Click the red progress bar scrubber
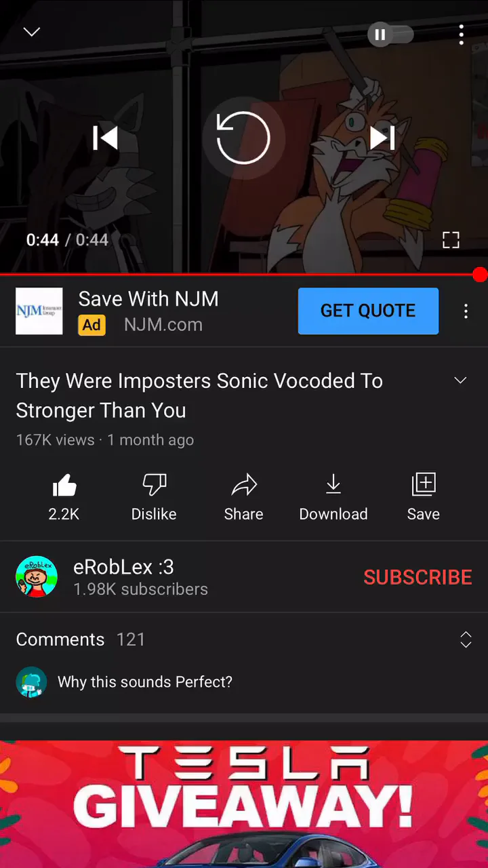This screenshot has width=488, height=868. click(480, 275)
